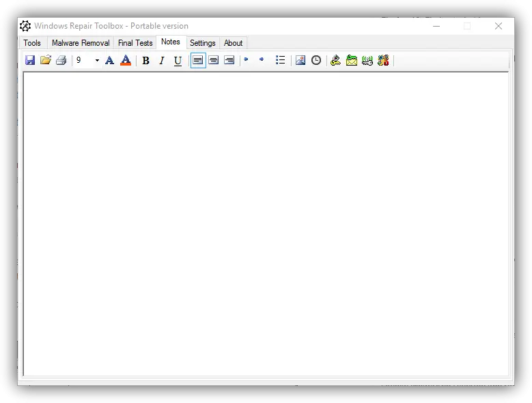Screen dimensions: 532x403
Task: Click the first blue indent arrow icon
Action: pos(247,59)
